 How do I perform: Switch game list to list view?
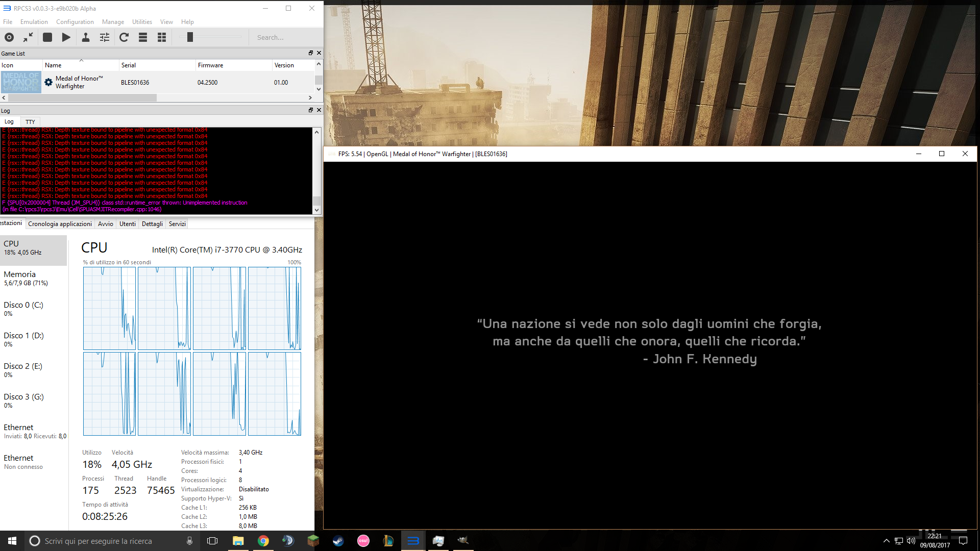(x=143, y=37)
